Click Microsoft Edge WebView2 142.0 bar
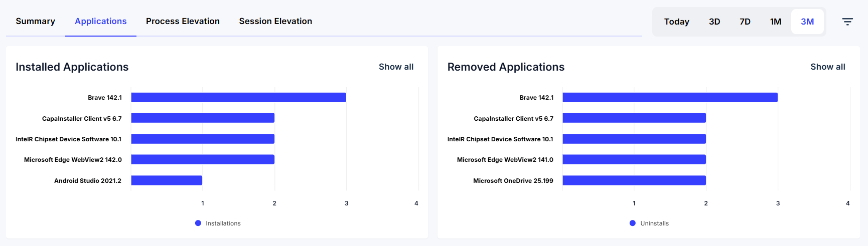Screen dimensions: 868x246 click(x=203, y=159)
